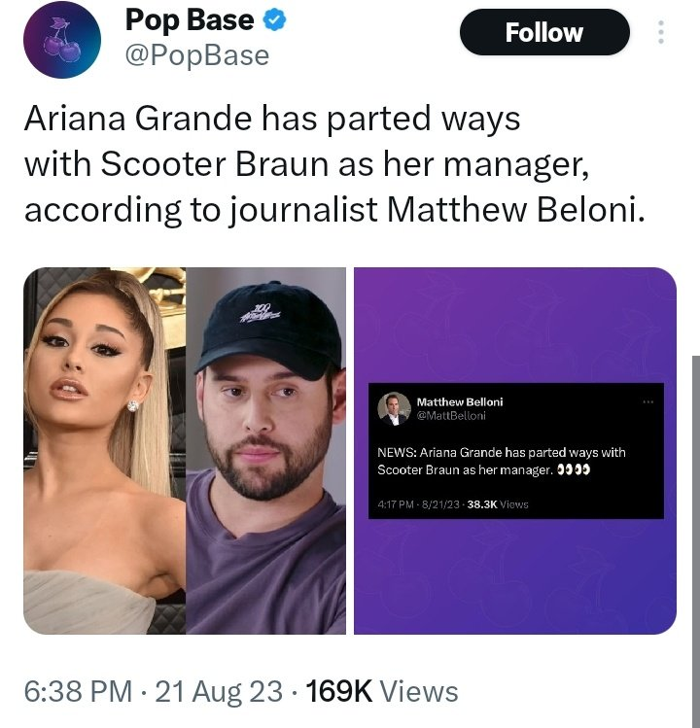Open the three-dot more options menu

[661, 33]
